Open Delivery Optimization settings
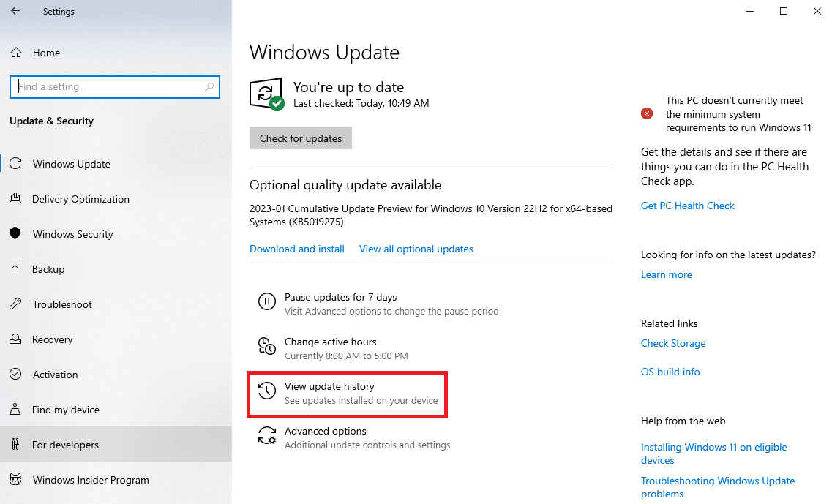 pos(116,199)
